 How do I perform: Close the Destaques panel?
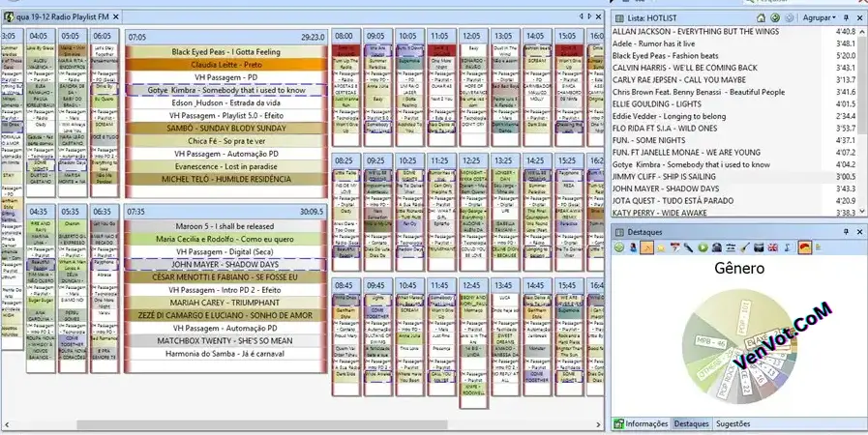point(859,232)
